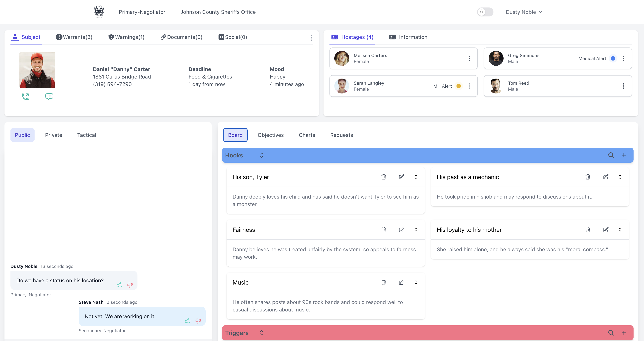Open Melissa Carters options menu
644x341 pixels.
coord(469,58)
